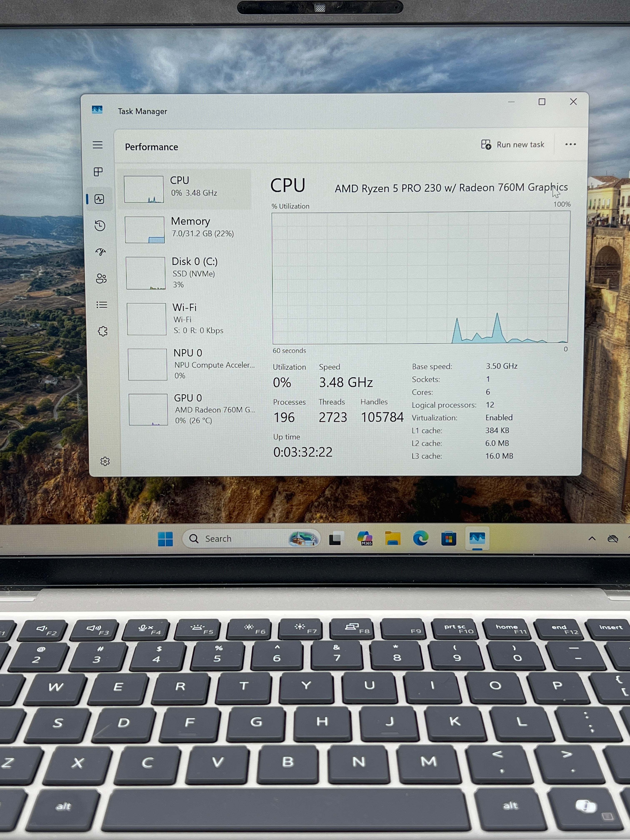Click the Virtualization Enabled value
Screen dimensions: 630x840
click(x=499, y=418)
